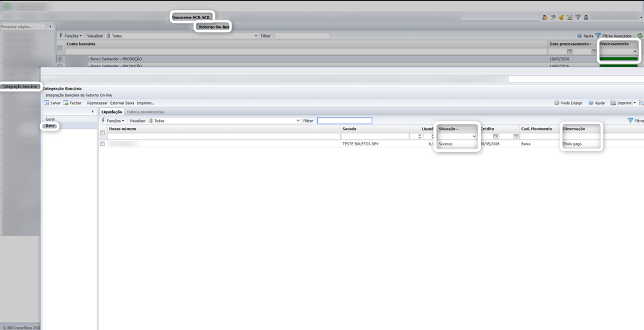The width and height of the screenshot is (644, 330).
Task: Open Filtros Avançados funnel
Action: click(x=598, y=36)
